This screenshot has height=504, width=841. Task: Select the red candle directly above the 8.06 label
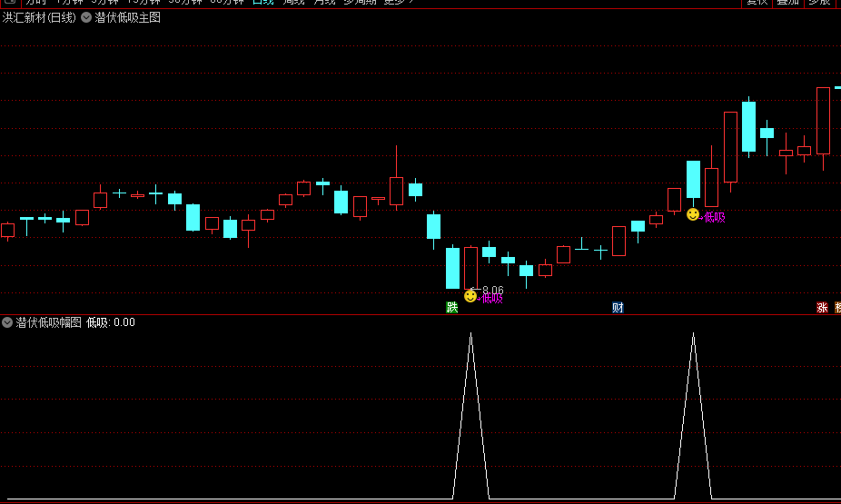coord(471,268)
